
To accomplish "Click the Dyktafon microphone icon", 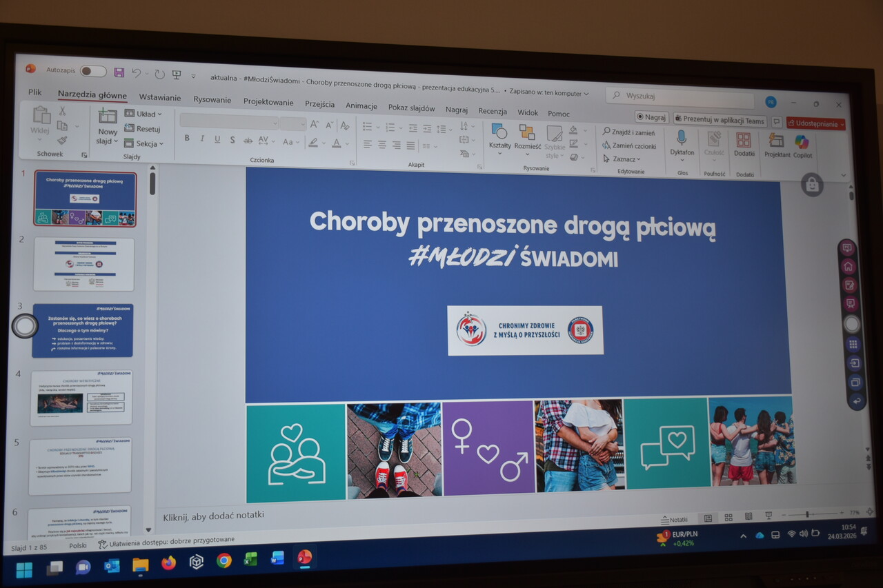I will point(682,138).
